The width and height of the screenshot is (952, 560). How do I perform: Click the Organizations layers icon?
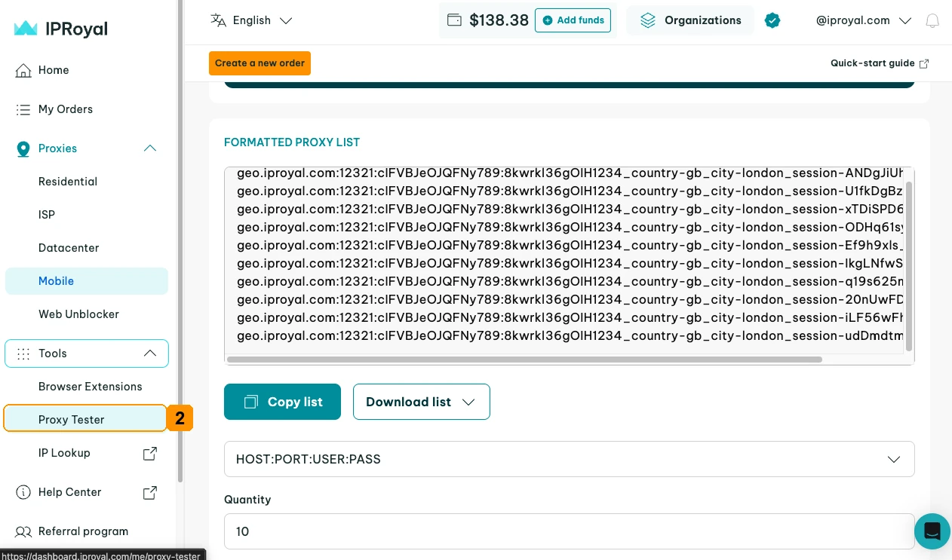pyautogui.click(x=648, y=20)
